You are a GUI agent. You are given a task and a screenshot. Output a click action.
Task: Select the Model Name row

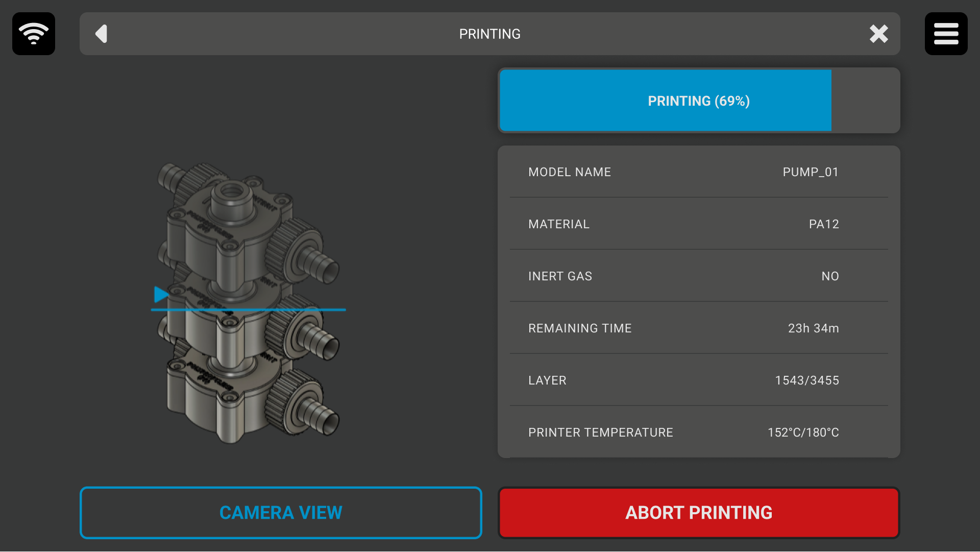tap(698, 172)
